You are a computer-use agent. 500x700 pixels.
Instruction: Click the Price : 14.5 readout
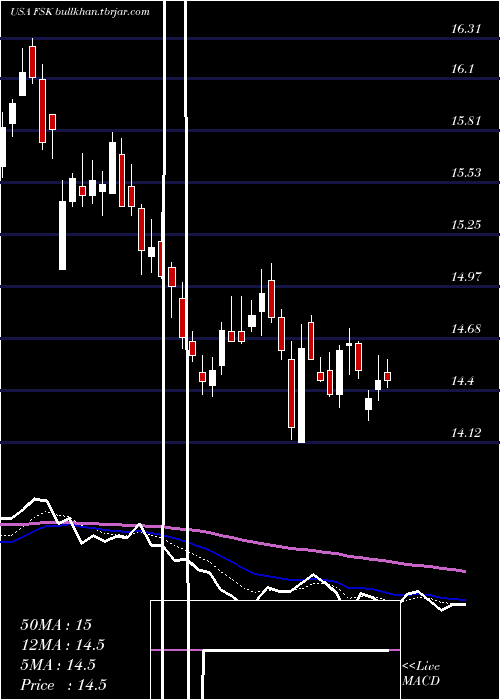pos(63,685)
